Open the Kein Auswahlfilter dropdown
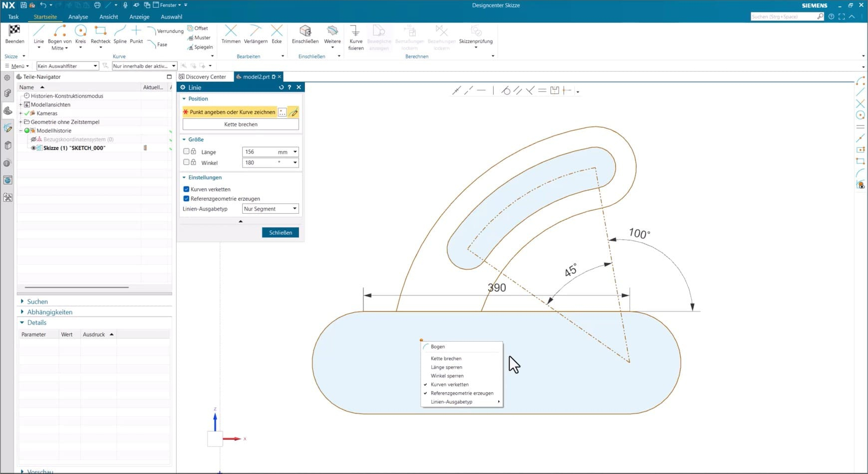 pyautogui.click(x=67, y=66)
